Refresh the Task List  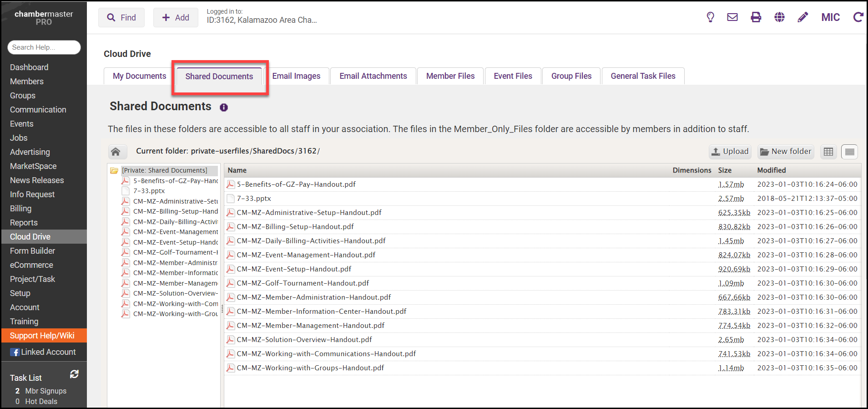74,374
